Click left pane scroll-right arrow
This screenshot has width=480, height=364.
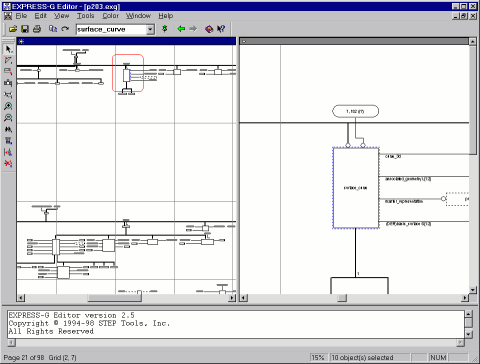pos(232,298)
